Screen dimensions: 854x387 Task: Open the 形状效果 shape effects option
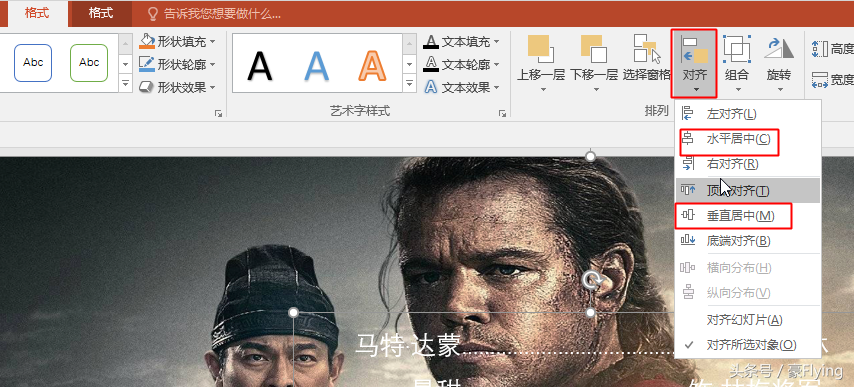tap(178, 87)
